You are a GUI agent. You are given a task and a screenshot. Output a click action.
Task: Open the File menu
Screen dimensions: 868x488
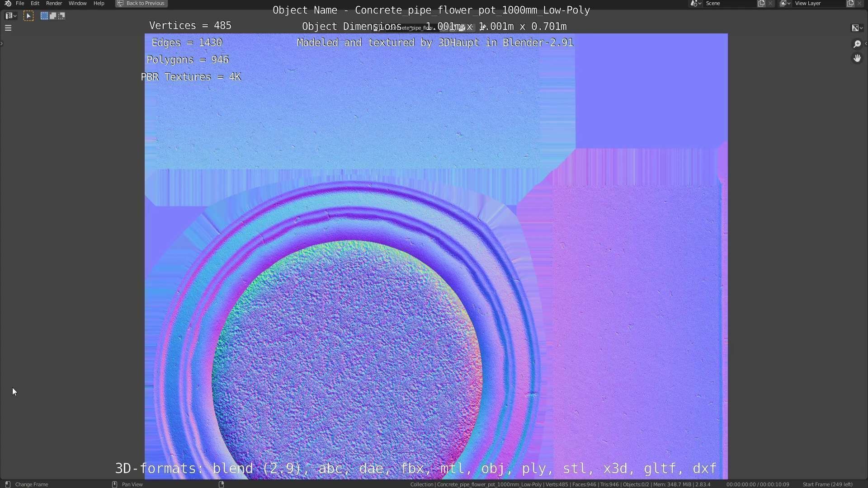[20, 3]
